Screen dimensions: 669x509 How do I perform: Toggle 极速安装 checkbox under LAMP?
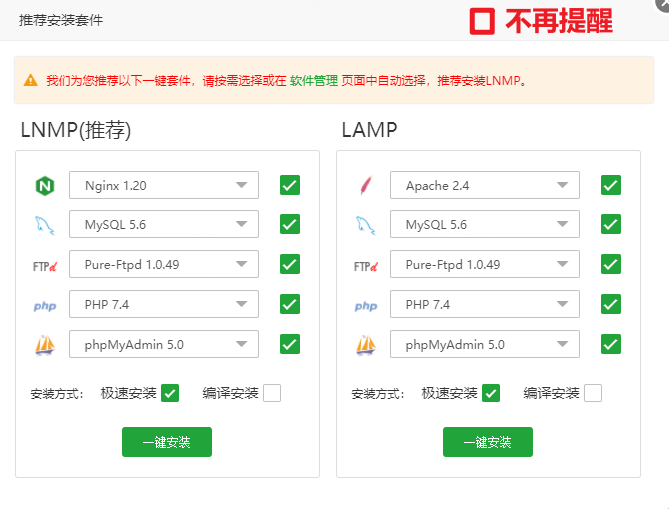coord(491,393)
